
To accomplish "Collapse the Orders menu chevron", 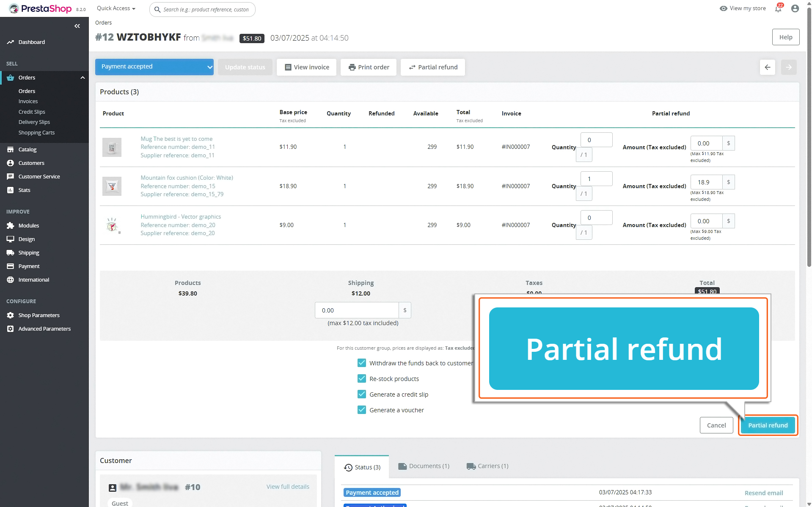I will [83, 77].
